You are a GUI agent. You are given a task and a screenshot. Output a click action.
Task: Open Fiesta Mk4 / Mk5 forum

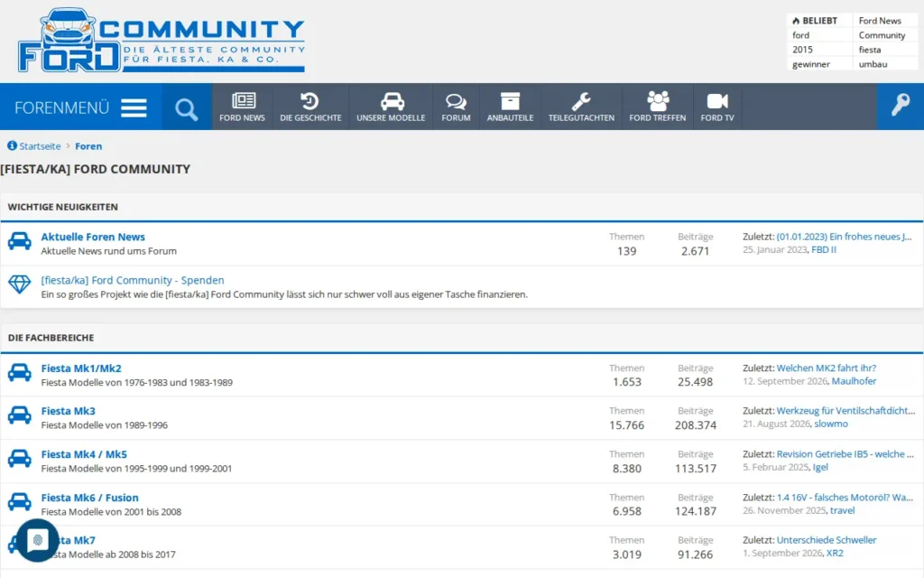(84, 454)
